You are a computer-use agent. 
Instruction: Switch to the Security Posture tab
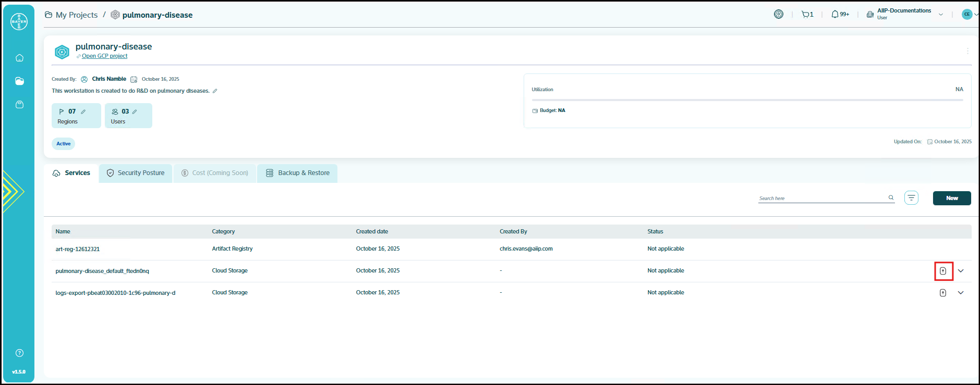(136, 173)
